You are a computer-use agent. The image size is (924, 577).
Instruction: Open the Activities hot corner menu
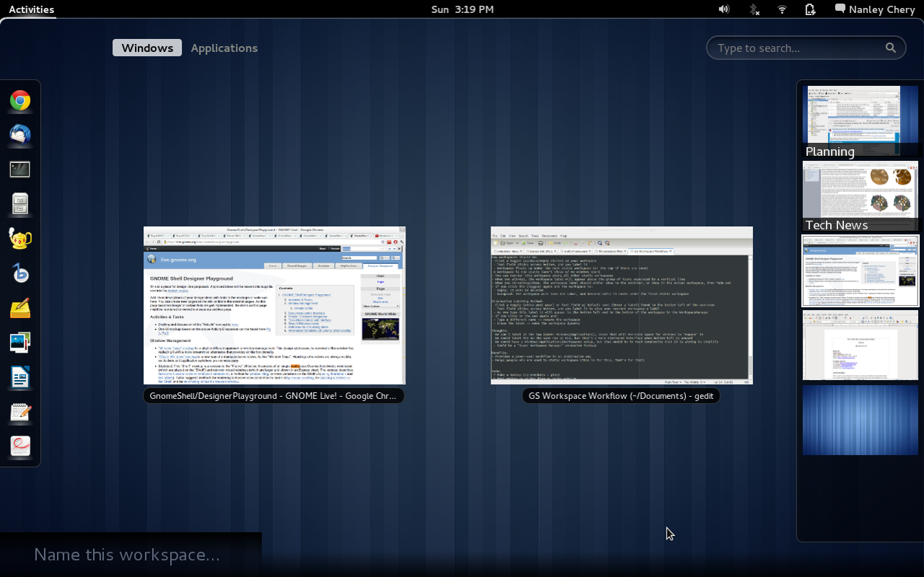(31, 9)
